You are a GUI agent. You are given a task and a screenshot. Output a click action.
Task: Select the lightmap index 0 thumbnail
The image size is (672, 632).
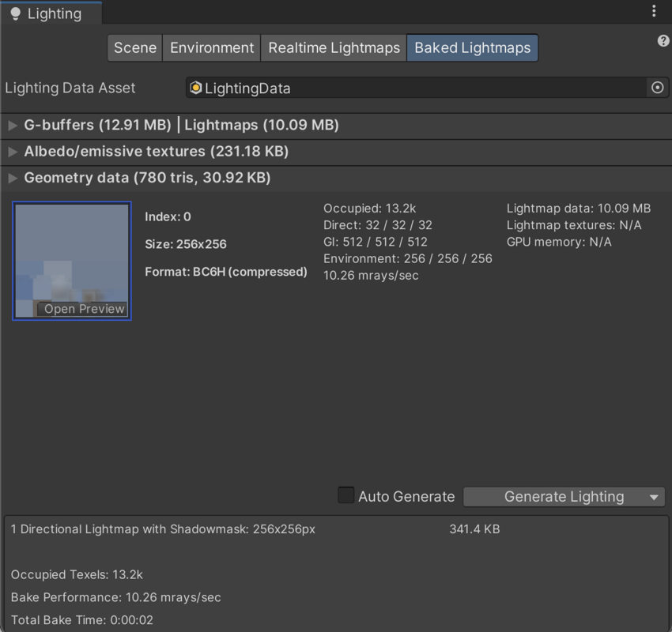71,253
